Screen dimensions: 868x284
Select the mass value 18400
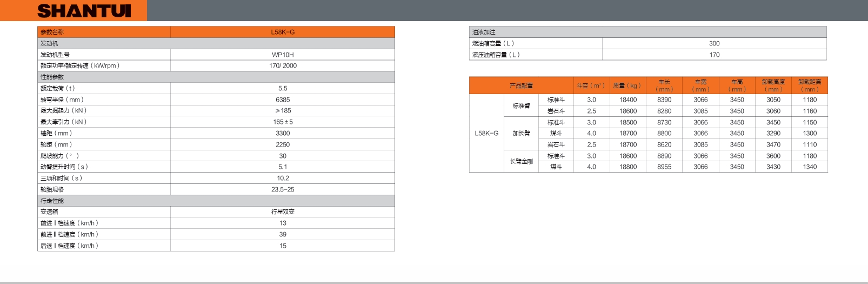pyautogui.click(x=628, y=100)
